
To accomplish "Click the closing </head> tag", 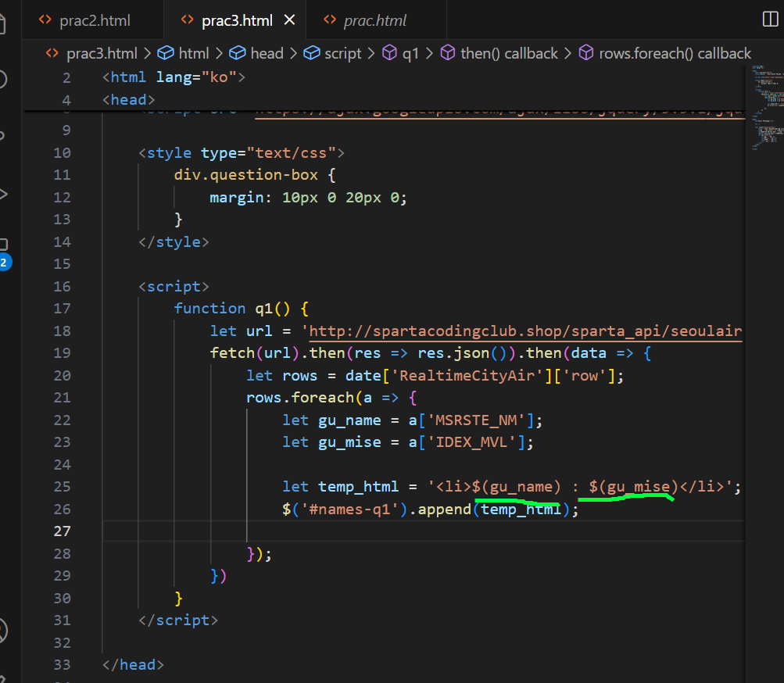I will coord(133,664).
